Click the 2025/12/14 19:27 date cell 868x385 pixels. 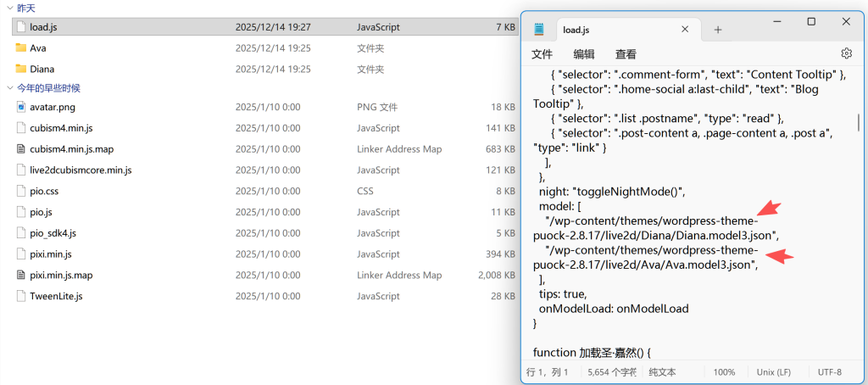point(273,27)
